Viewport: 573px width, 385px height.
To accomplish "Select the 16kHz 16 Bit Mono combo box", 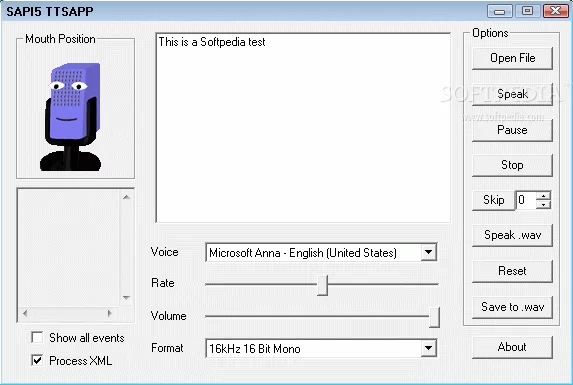I will click(x=321, y=348).
